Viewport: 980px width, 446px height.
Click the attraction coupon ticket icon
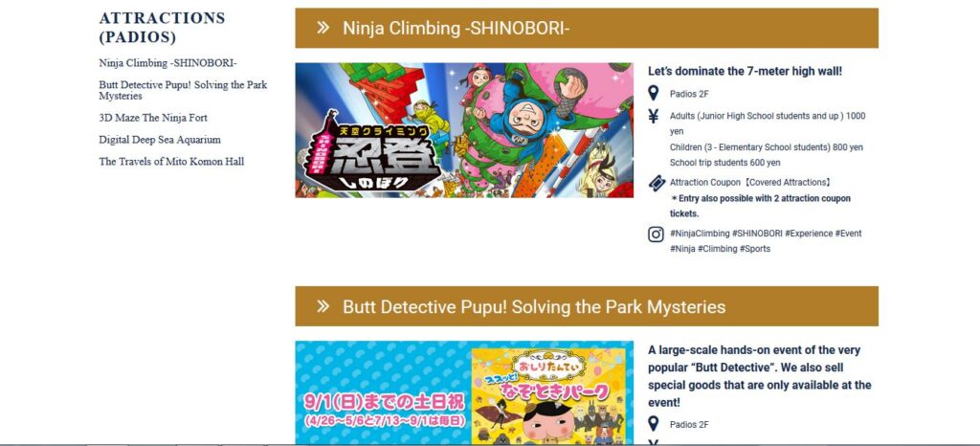[657, 183]
